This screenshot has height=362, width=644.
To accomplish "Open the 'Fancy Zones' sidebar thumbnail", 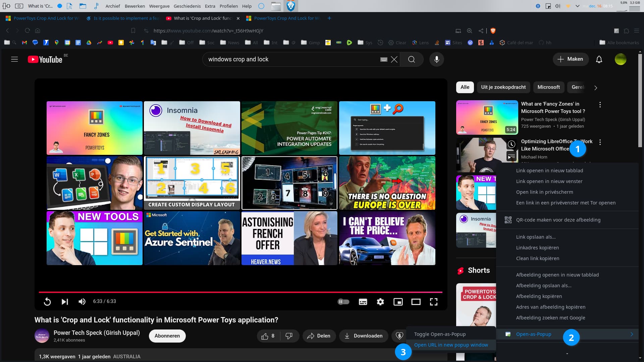I will (487, 117).
